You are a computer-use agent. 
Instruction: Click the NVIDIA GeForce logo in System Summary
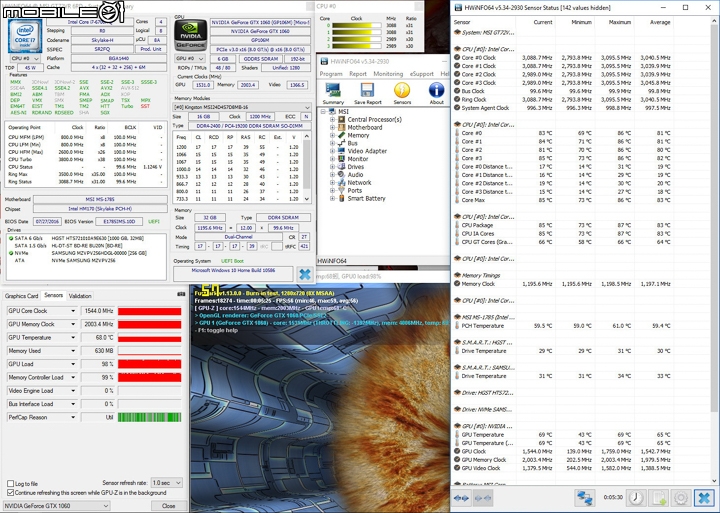(x=190, y=35)
